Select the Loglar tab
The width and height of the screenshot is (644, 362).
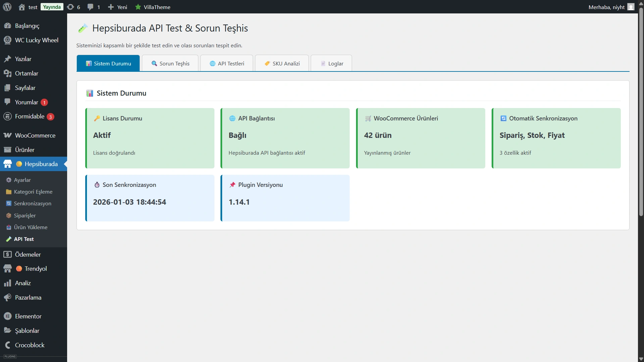pos(332,63)
